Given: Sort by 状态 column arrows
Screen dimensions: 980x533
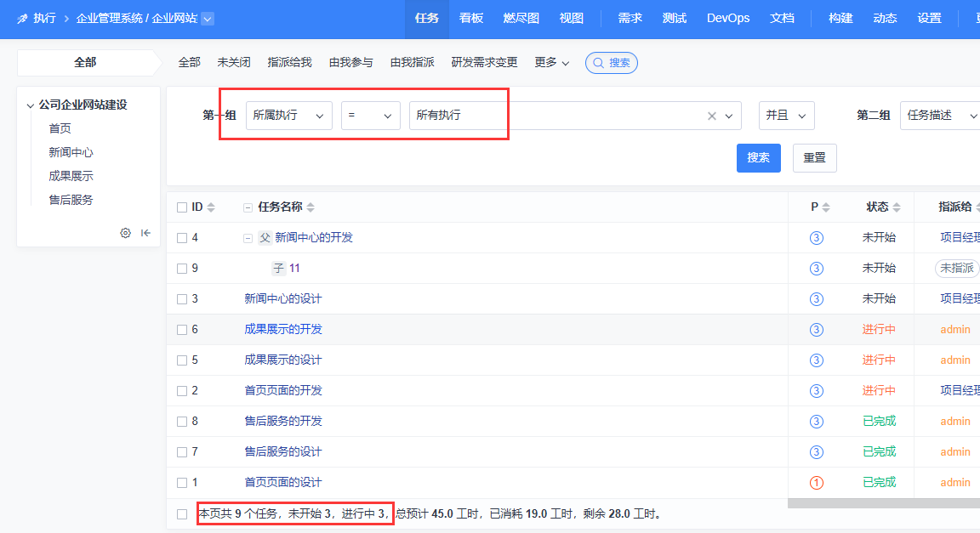Looking at the screenshot, I should point(897,207).
